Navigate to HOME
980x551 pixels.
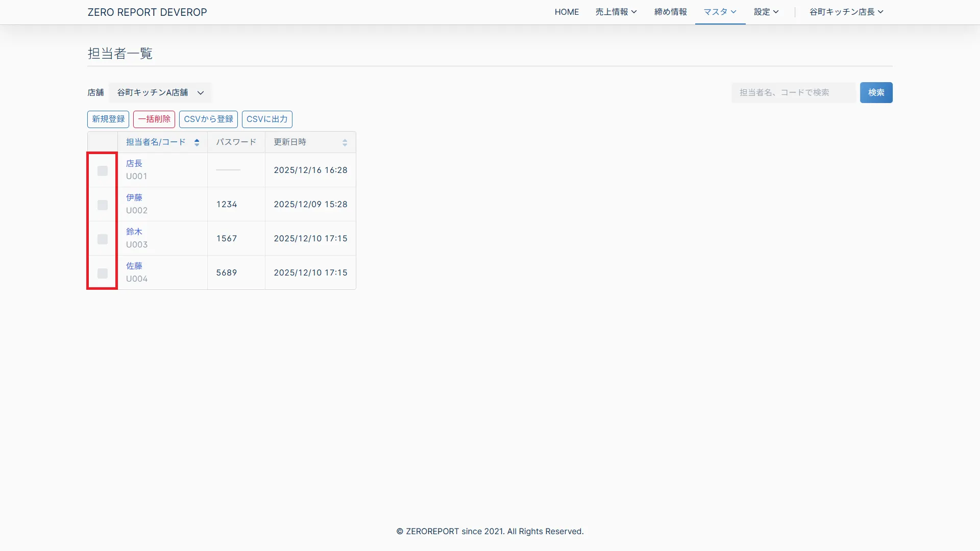[x=567, y=12]
